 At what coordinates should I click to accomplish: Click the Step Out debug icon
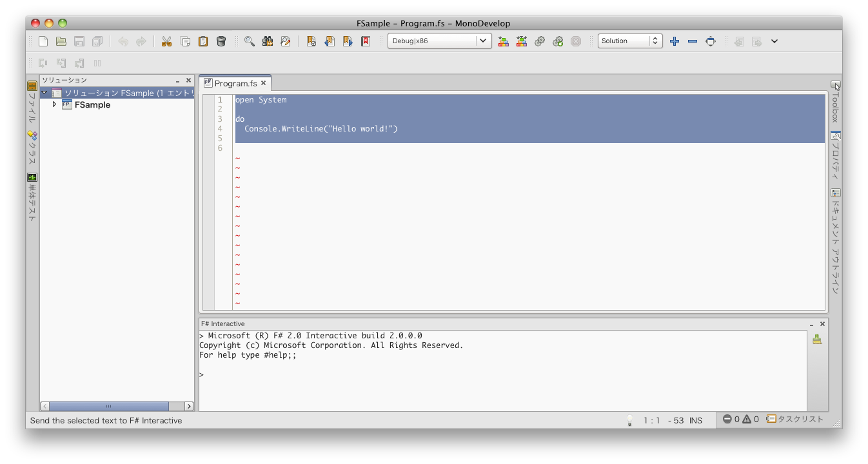point(79,63)
